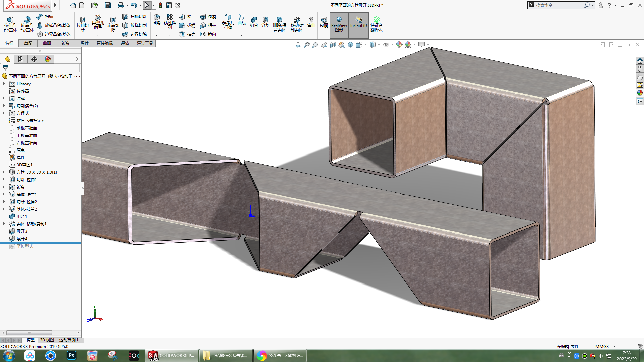This screenshot has width=644, height=362.
Task: Switch to the 评估 (Evaluate) ribbon tab
Action: 125,43
